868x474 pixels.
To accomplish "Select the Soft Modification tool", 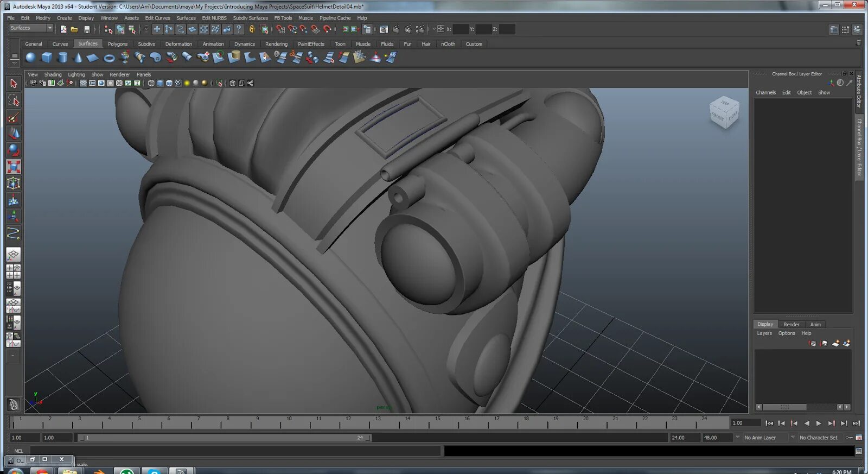I will tap(14, 200).
